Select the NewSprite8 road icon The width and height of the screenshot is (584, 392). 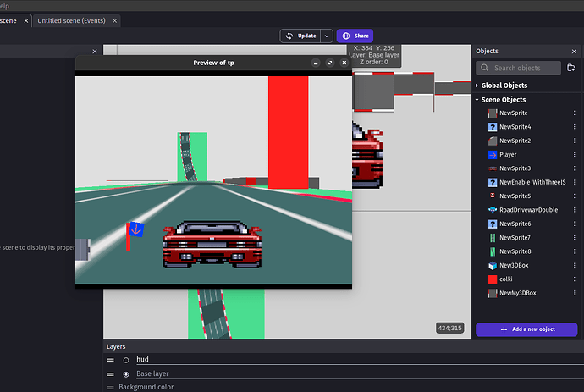(x=493, y=251)
